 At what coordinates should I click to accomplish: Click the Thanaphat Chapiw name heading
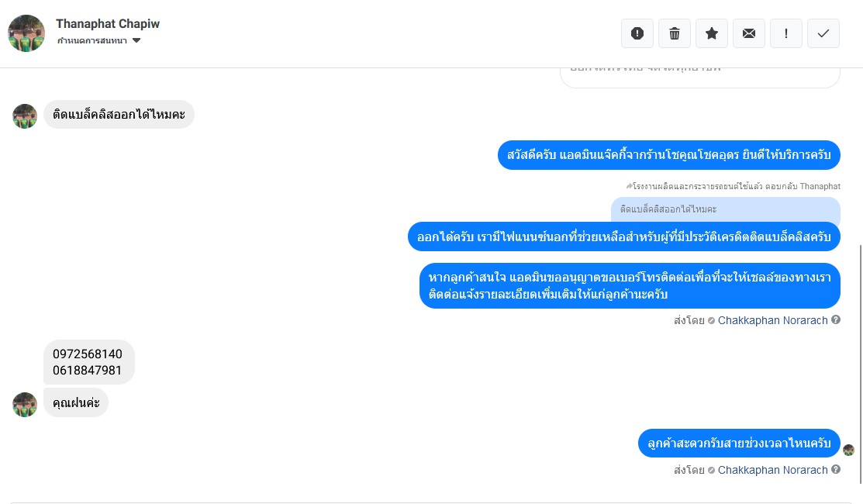(x=108, y=23)
